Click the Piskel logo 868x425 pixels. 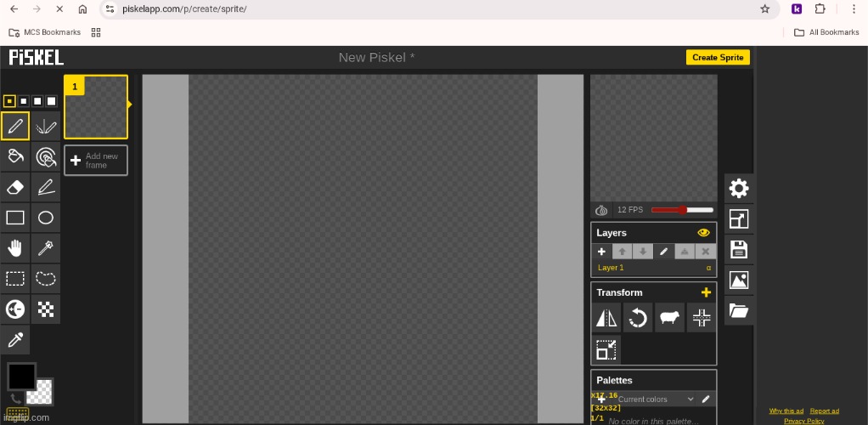tap(36, 57)
